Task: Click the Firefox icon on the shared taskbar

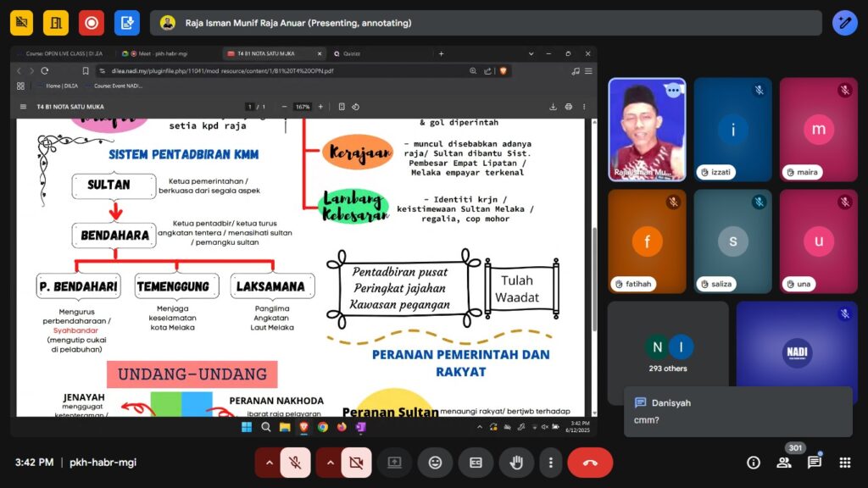Action: [342, 427]
